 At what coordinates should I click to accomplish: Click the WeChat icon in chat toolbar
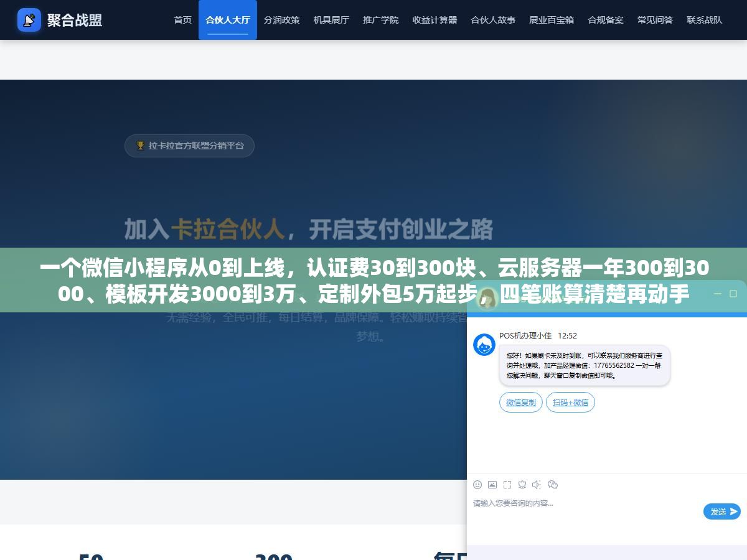click(x=553, y=485)
